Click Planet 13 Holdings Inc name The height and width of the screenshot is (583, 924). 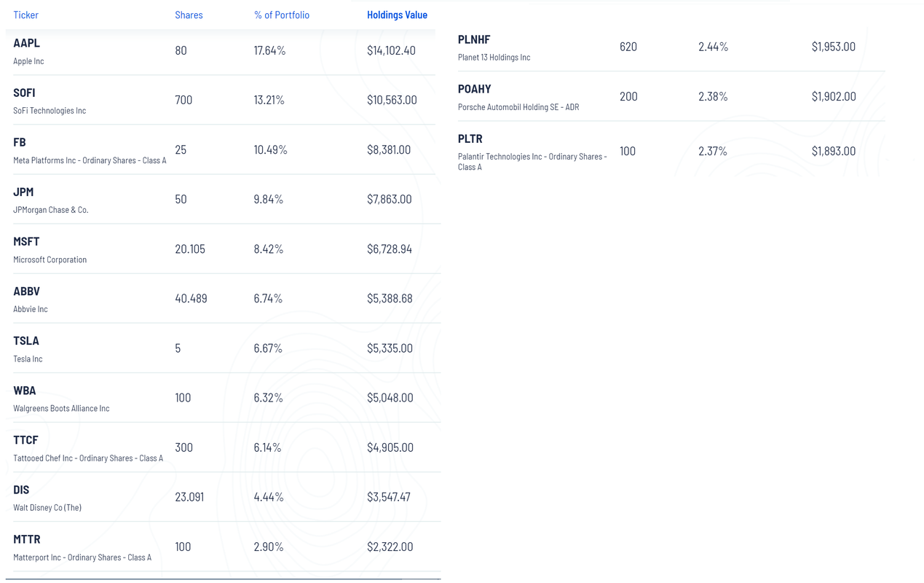coord(494,58)
